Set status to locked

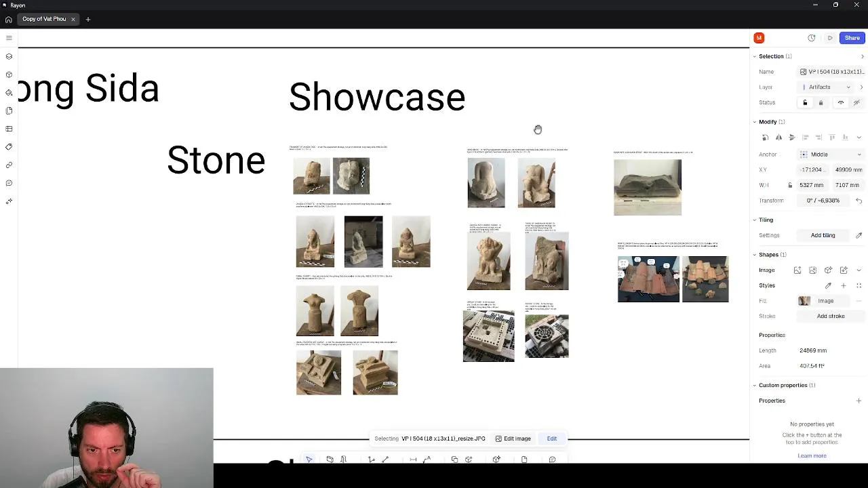pyautogui.click(x=821, y=102)
